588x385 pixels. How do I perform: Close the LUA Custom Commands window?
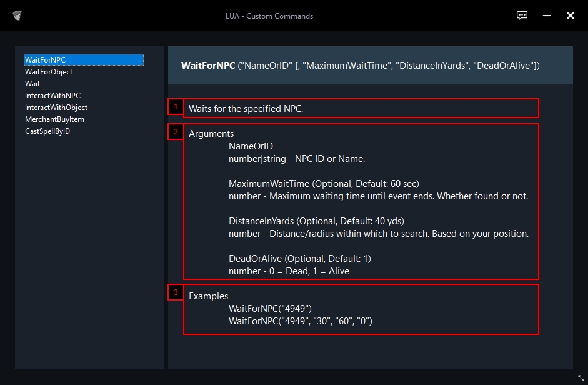click(x=570, y=16)
